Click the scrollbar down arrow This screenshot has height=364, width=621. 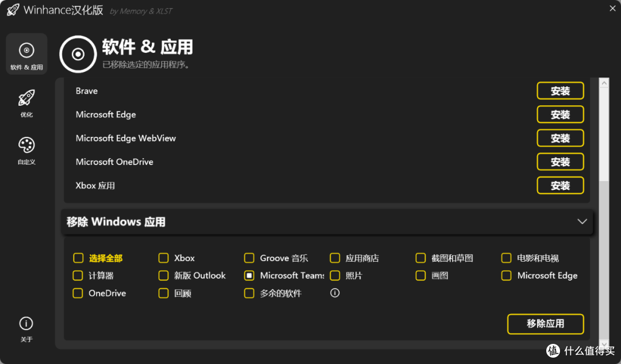pos(604,344)
